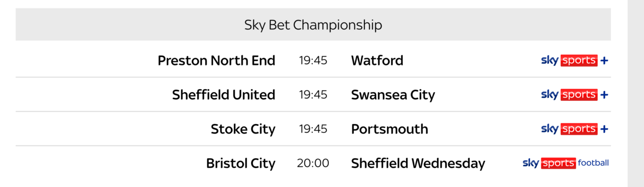Viewport: 644px width, 187px height.
Task: Click the Sky Bet Championship header
Action: [313, 25]
